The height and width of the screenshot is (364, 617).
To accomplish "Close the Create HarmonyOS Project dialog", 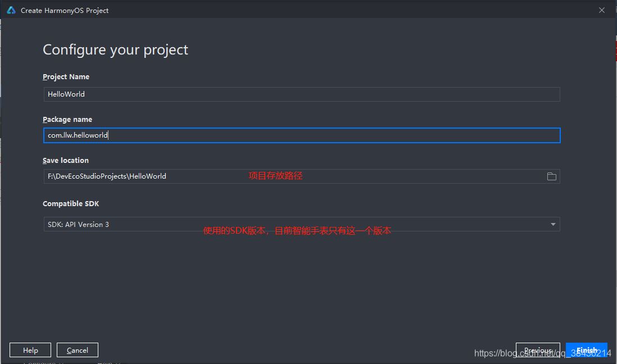I will pos(602,10).
